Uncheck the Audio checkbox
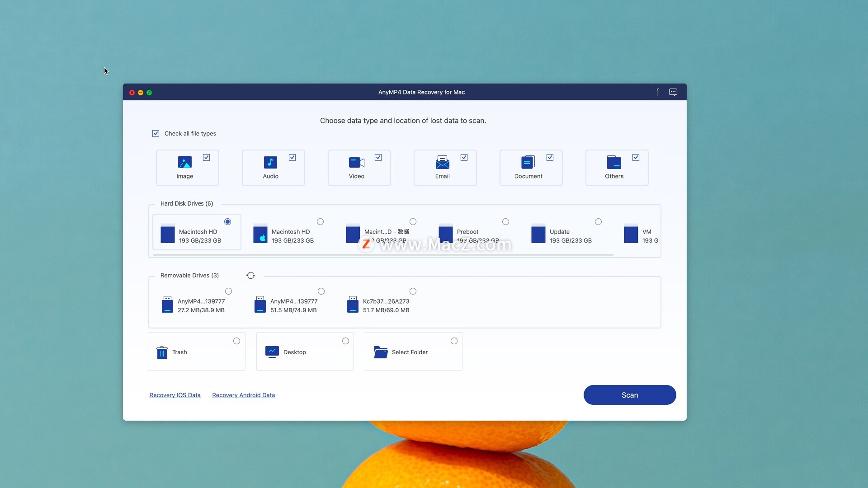Image resolution: width=868 pixels, height=488 pixels. click(x=292, y=157)
